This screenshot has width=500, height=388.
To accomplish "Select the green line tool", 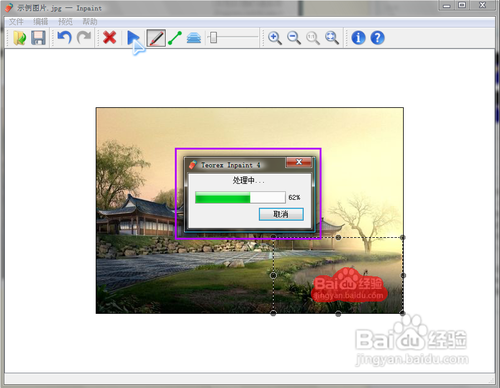I will (175, 38).
